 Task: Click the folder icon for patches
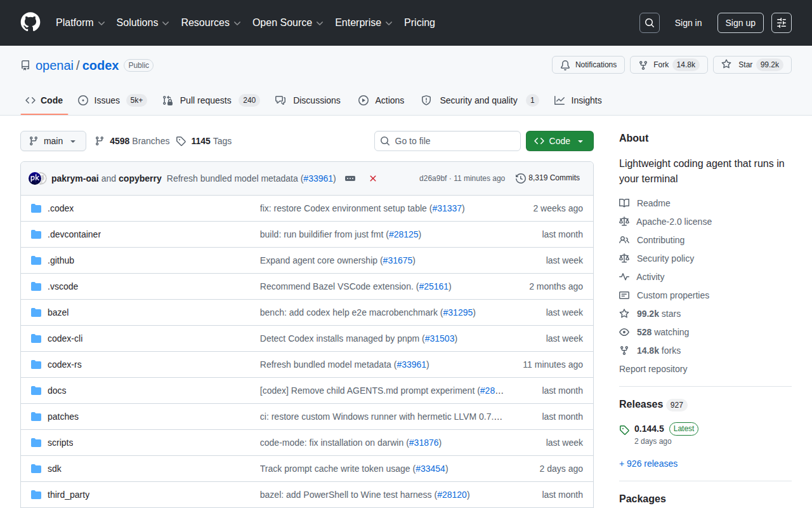tap(36, 417)
